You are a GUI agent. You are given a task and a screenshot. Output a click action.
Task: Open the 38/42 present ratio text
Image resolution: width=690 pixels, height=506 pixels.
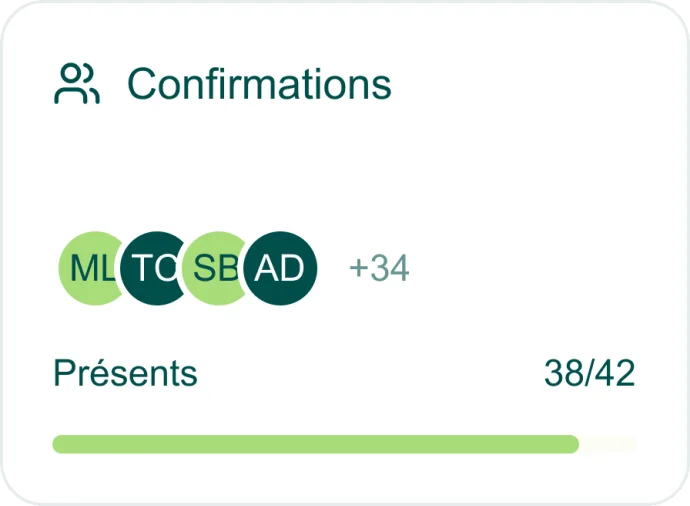589,373
